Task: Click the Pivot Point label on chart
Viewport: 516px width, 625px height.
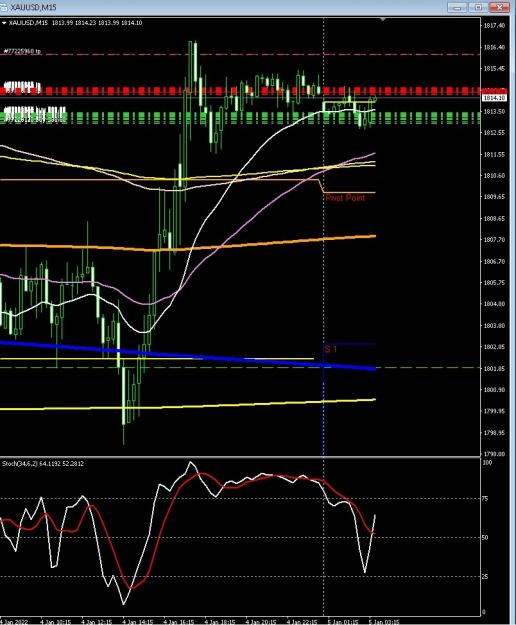Action: point(345,198)
